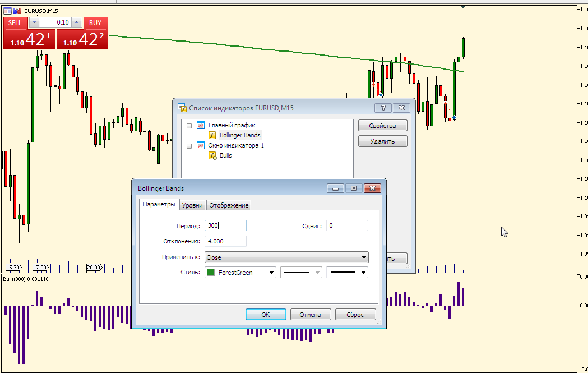Open the Применить к dropdown showing Close
The image size is (588, 373).
(x=286, y=257)
